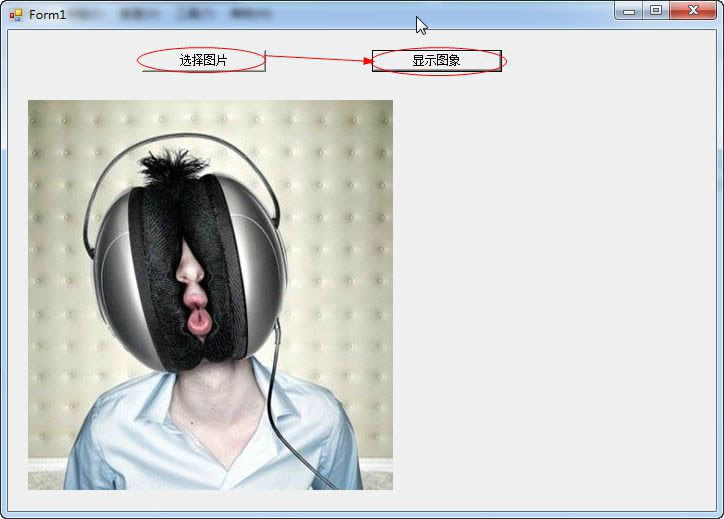Image resolution: width=724 pixels, height=519 pixels.
Task: Click the red arrow between the buttons
Action: pos(320,58)
